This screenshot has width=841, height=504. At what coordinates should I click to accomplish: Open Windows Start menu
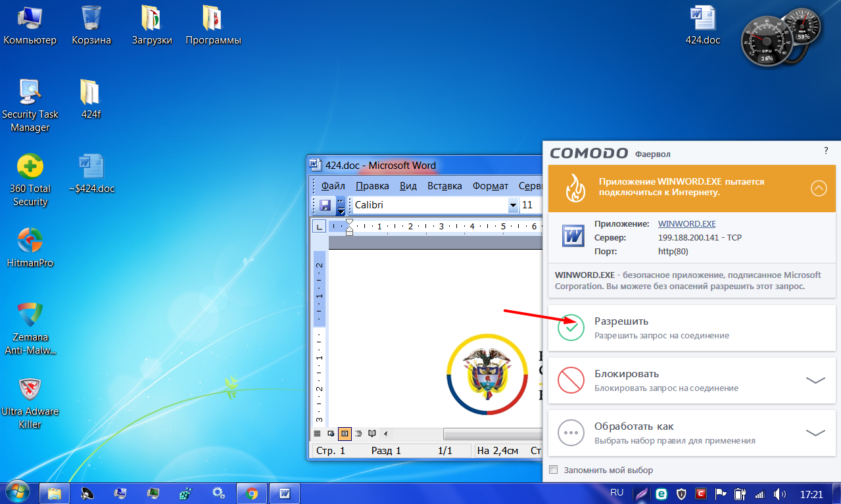(x=17, y=492)
